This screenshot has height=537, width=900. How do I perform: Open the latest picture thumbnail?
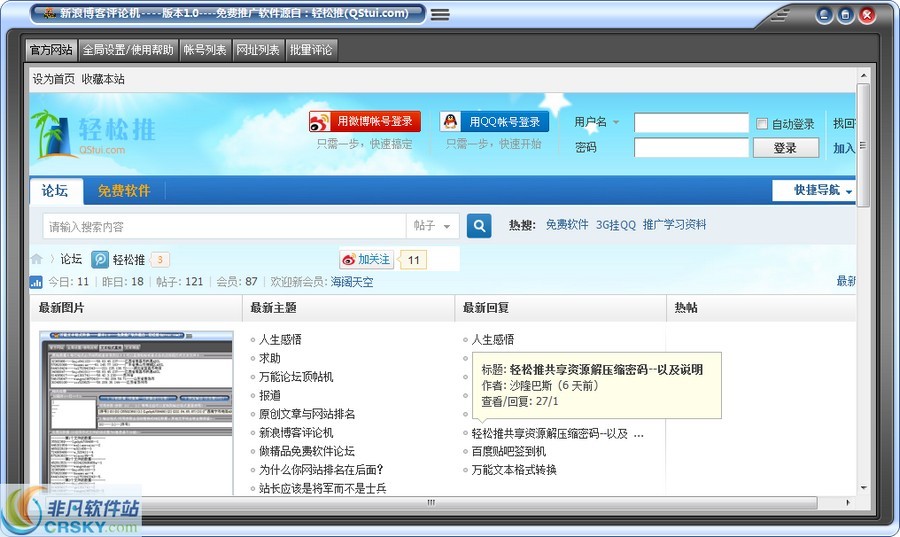tap(136, 412)
